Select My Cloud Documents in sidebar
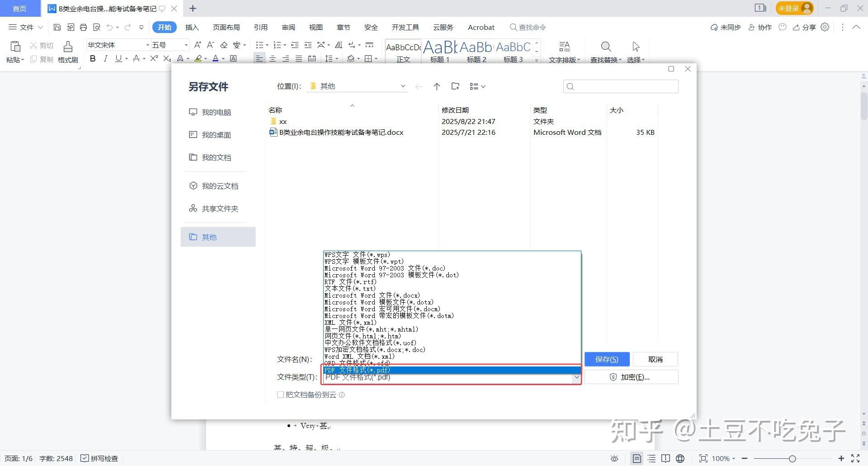The width and height of the screenshot is (868, 466). coord(220,186)
